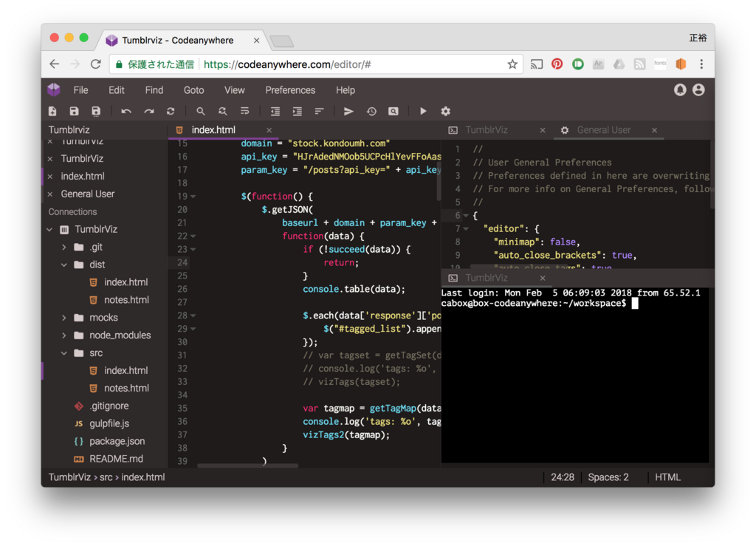Open the Help menu

point(346,90)
